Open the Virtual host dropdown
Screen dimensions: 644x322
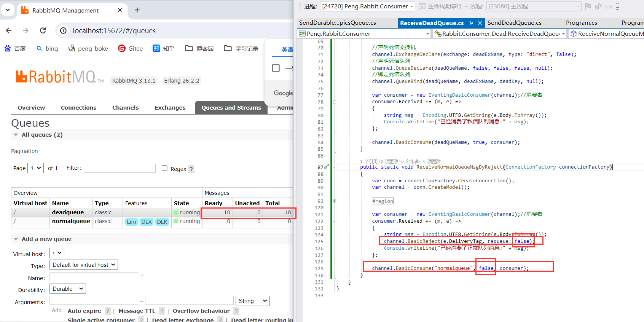pyautogui.click(x=57, y=253)
